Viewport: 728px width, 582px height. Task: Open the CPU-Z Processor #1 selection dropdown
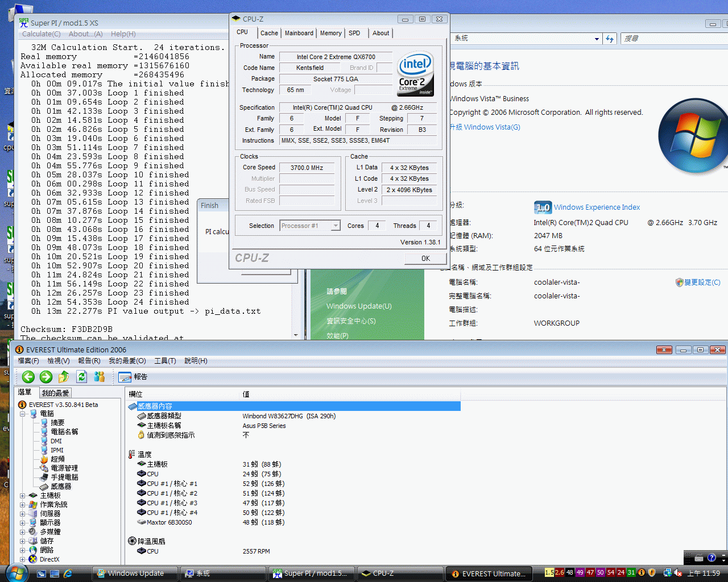(x=336, y=226)
